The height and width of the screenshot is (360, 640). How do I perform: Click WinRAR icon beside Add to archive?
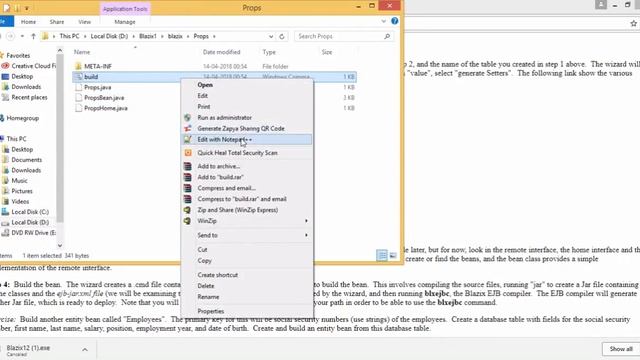[188, 167]
